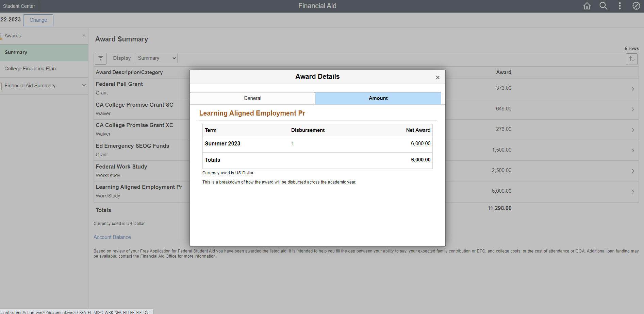Click the NavBar compass icon
This screenshot has height=314, width=644.
[x=636, y=6]
